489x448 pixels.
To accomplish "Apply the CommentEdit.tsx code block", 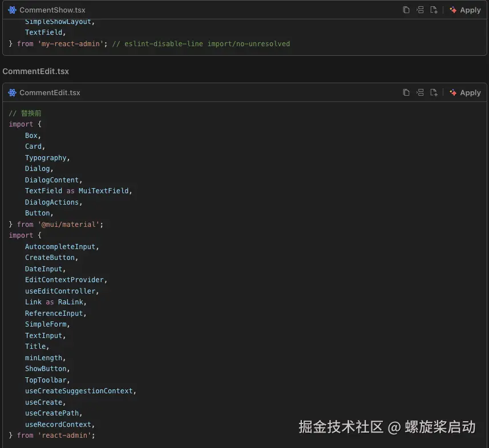I will pyautogui.click(x=465, y=92).
